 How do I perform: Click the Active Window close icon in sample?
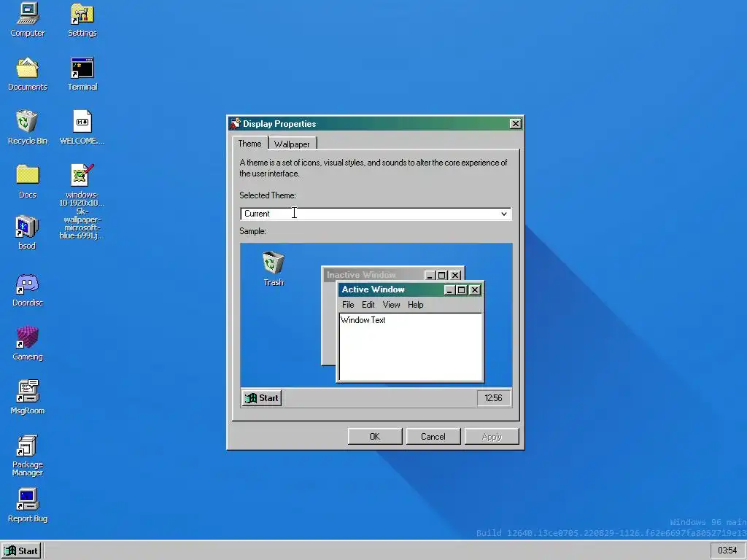(475, 290)
